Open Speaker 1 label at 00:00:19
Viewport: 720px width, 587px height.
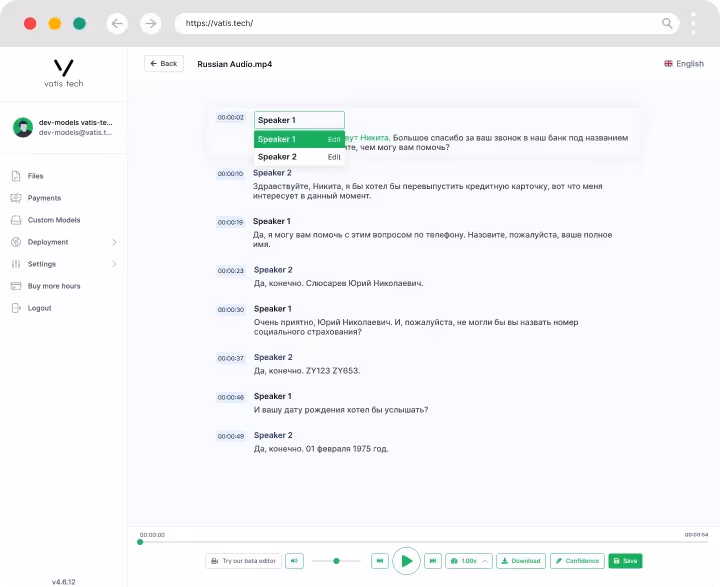(272, 221)
